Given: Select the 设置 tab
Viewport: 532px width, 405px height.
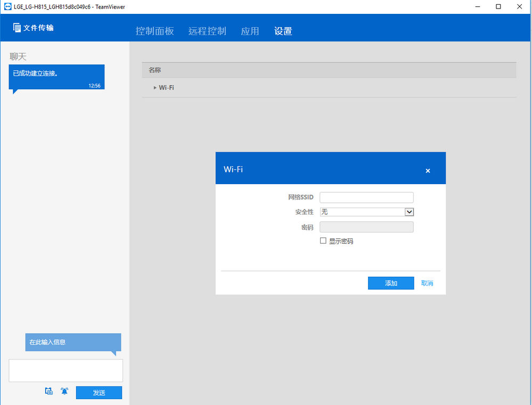Looking at the screenshot, I should (283, 31).
